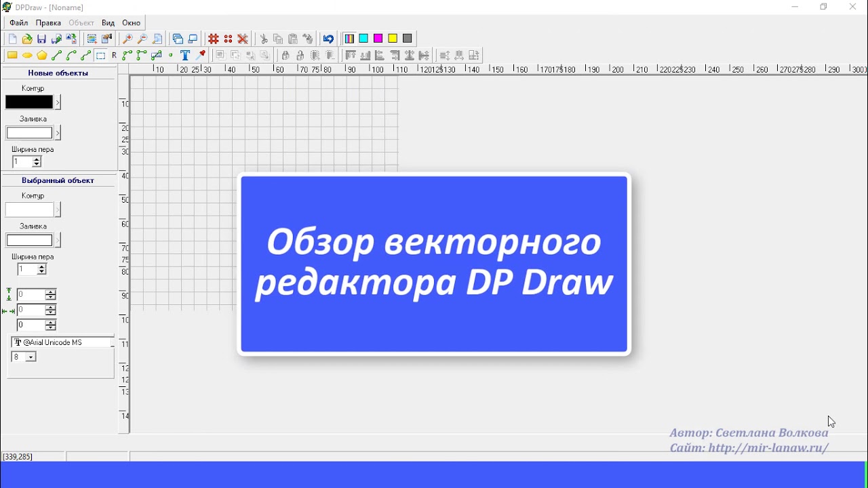Select the yellow ellipse shape tool
Image resolution: width=868 pixels, height=488 pixels.
tap(27, 56)
